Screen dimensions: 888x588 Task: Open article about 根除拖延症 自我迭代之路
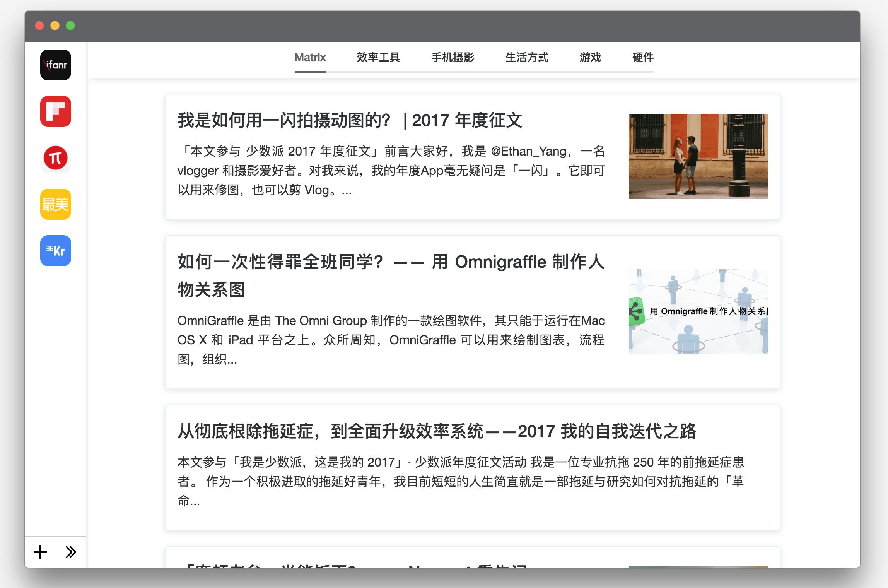pos(437,431)
